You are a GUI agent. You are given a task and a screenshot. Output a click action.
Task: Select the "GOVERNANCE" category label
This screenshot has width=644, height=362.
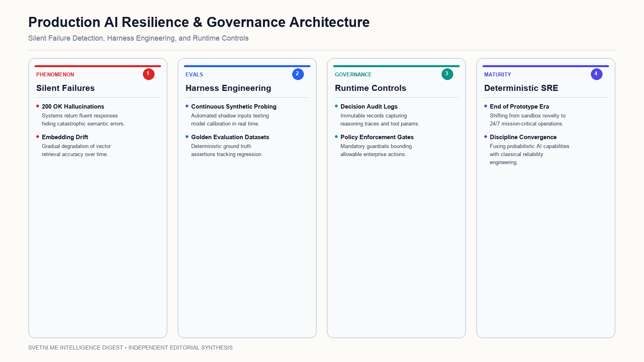[x=353, y=74]
